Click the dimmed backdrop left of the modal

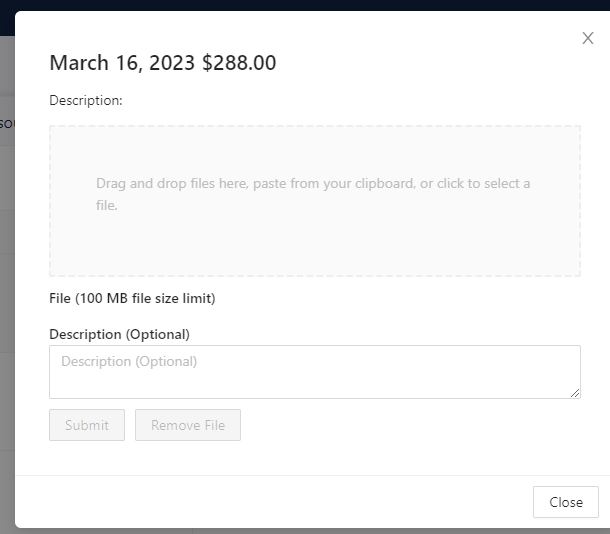tap(7, 272)
